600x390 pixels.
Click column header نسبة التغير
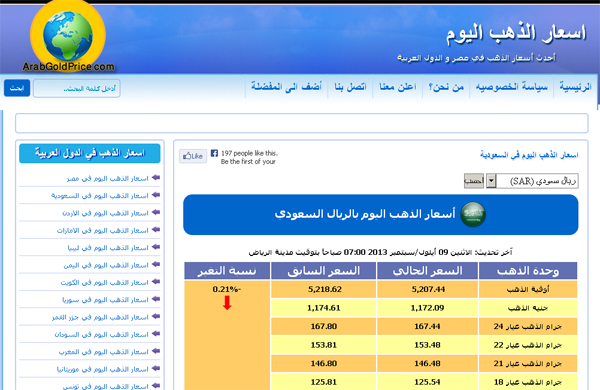click(227, 271)
